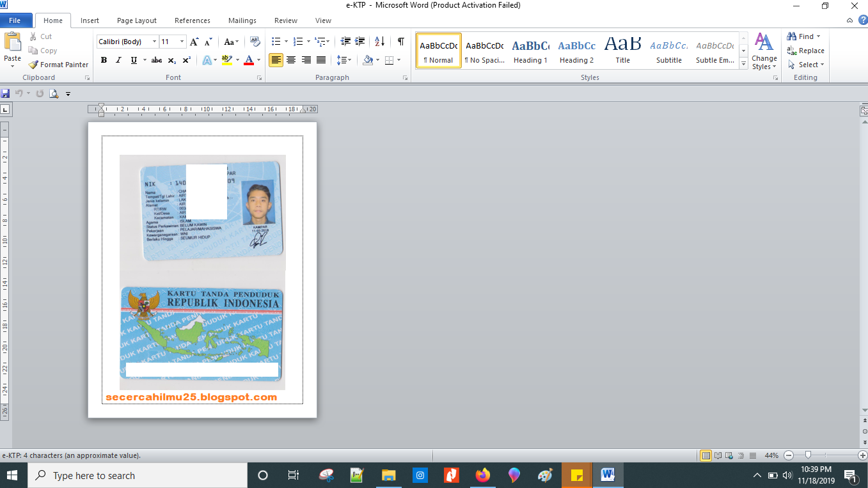Switch to the References tab
This screenshot has height=488, width=868.
tap(193, 20)
